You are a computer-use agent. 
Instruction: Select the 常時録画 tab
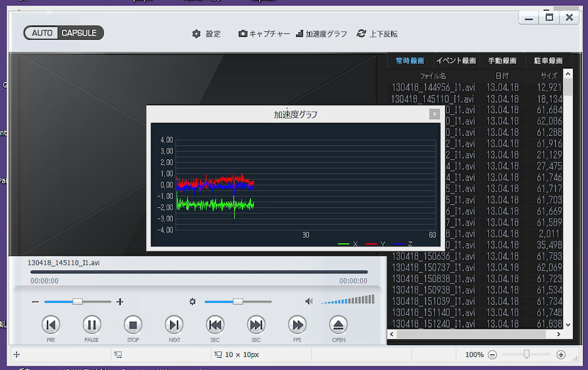point(410,61)
